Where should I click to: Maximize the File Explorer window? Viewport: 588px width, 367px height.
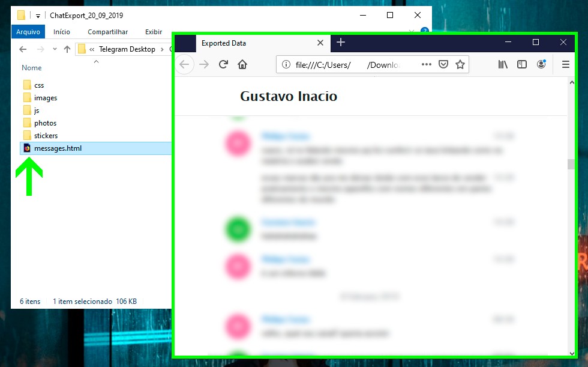point(390,15)
